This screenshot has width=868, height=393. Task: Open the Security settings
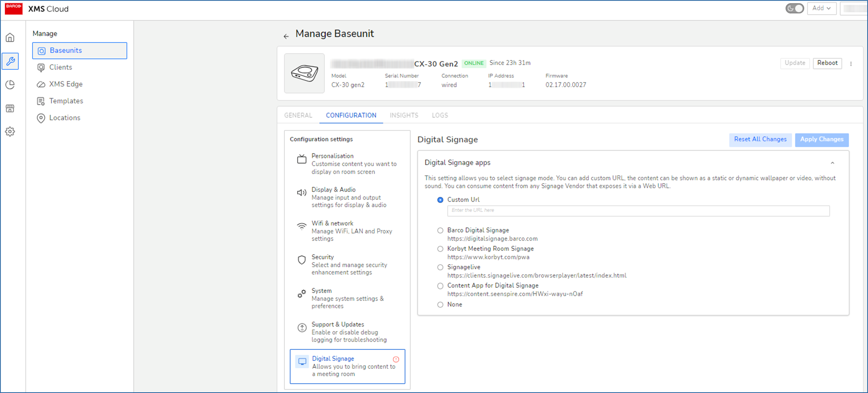click(347, 265)
